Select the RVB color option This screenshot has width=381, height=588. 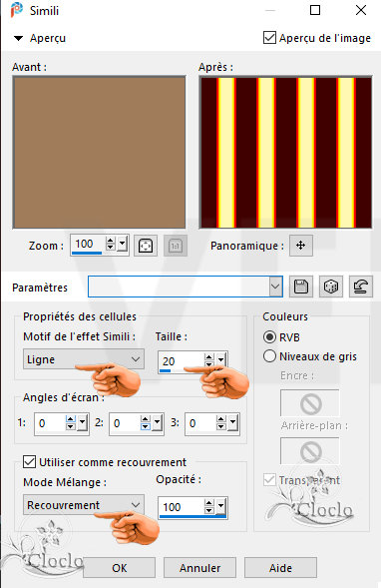point(269,337)
